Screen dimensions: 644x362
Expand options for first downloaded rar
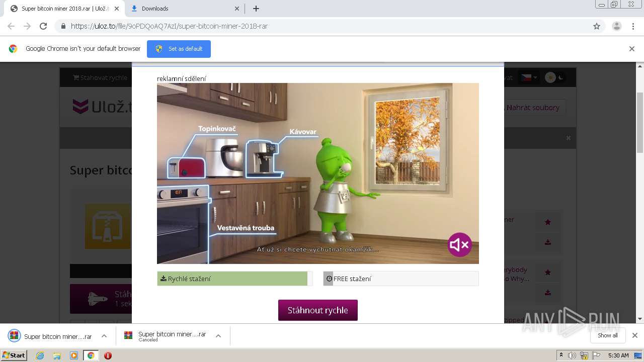click(x=104, y=336)
